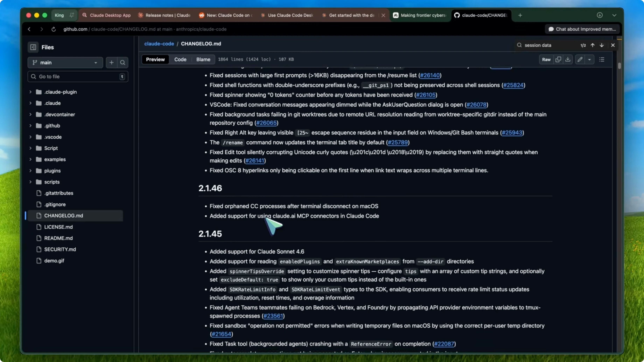Open the outline list icon near Raw
Image resolution: width=644 pixels, height=362 pixels.
pyautogui.click(x=602, y=59)
